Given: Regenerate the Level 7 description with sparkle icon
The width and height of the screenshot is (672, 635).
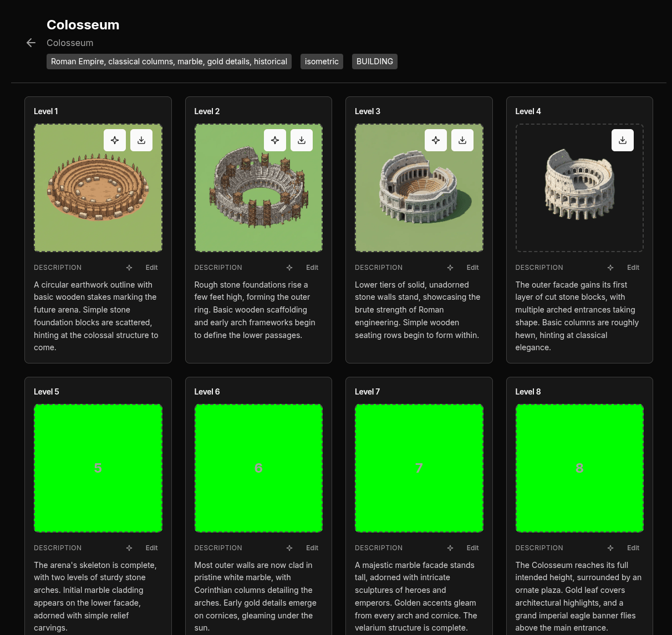Looking at the screenshot, I should 450,548.
